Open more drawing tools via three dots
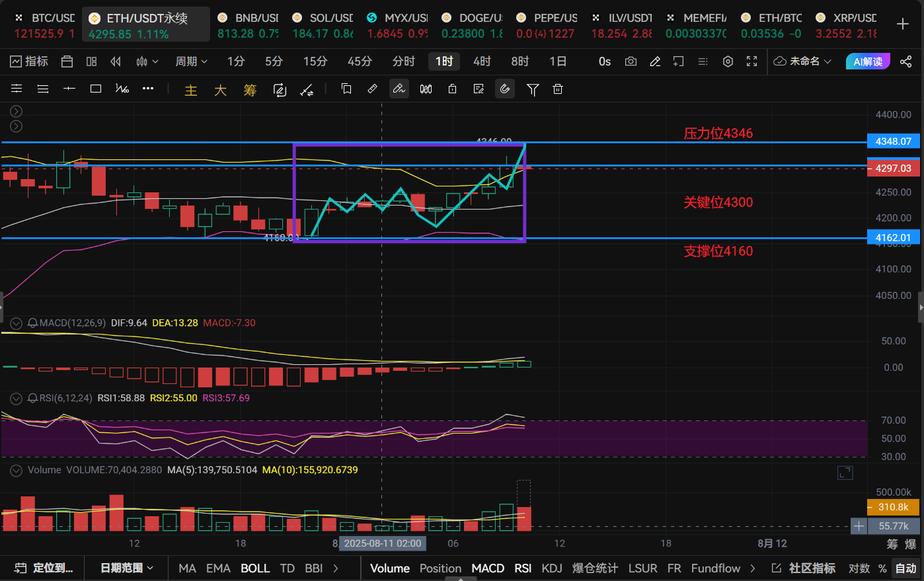This screenshot has height=581, width=924. coord(148,89)
